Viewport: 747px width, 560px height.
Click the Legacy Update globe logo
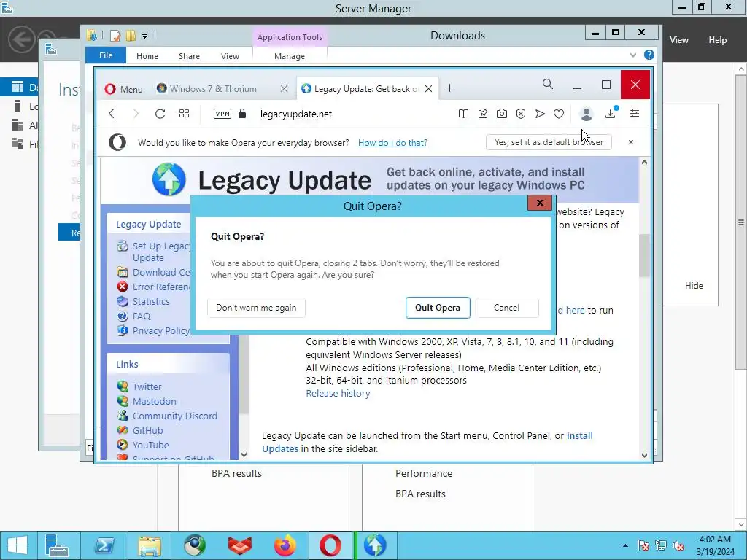pyautogui.click(x=169, y=179)
